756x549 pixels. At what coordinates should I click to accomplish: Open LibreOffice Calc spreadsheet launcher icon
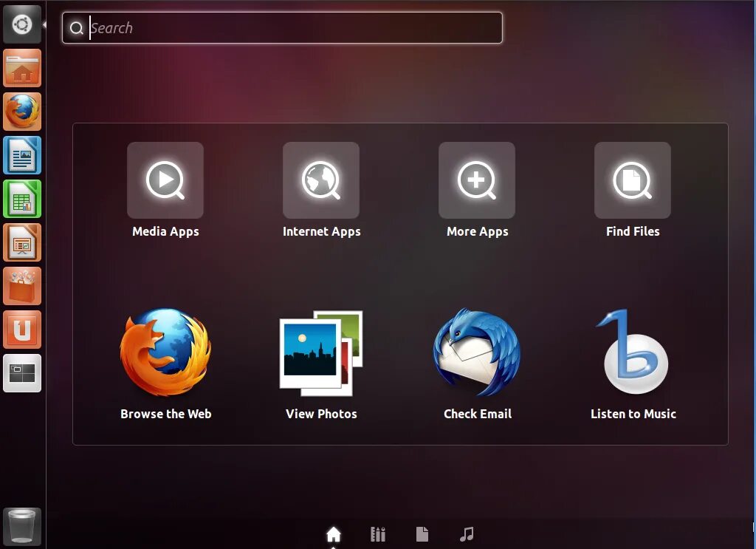pos(22,199)
